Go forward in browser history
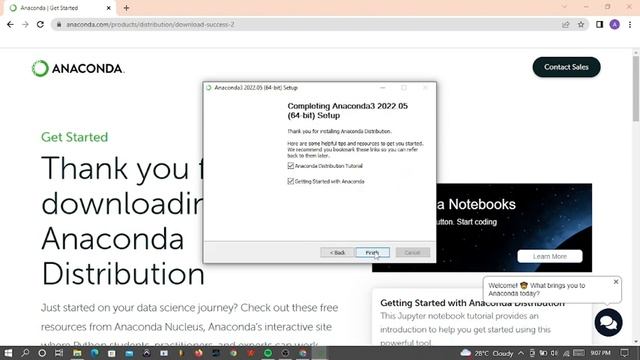Image resolution: width=640 pixels, height=360 pixels. point(25,24)
